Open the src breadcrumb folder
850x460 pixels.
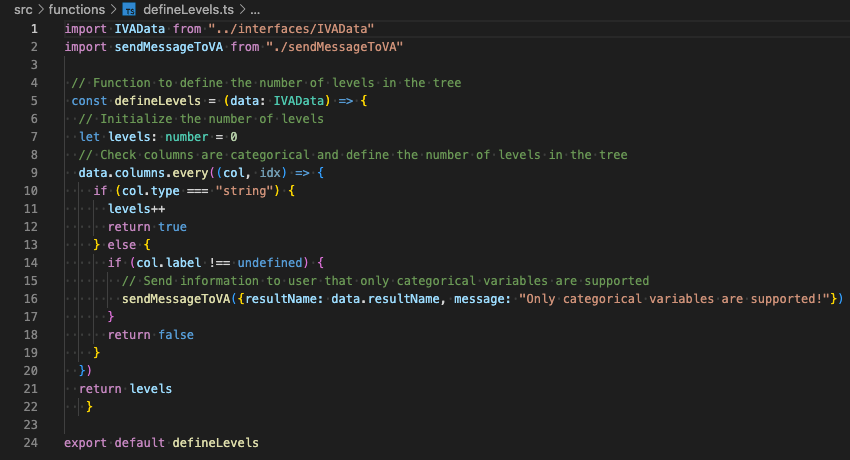(x=22, y=9)
